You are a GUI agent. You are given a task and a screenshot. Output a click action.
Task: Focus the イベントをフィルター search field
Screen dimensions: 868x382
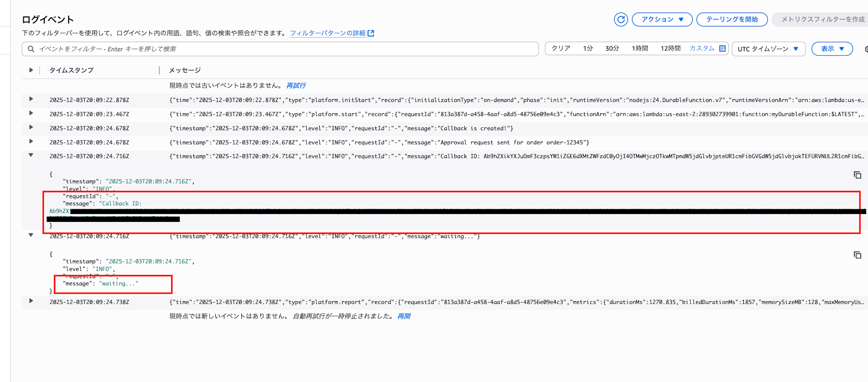pyautogui.click(x=280, y=49)
